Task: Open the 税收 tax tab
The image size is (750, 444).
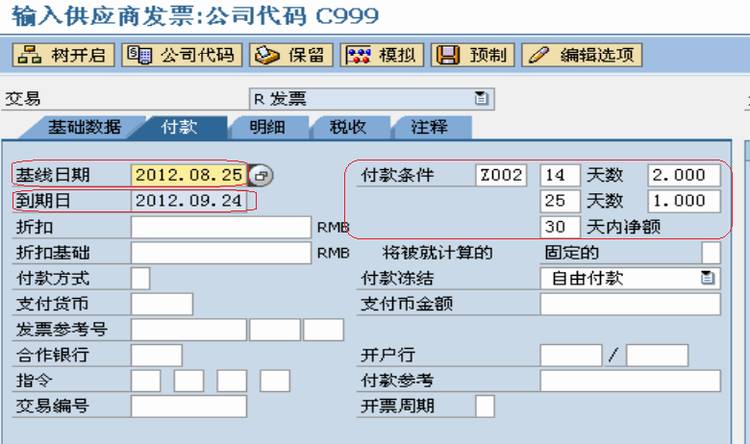Action: 348,127
